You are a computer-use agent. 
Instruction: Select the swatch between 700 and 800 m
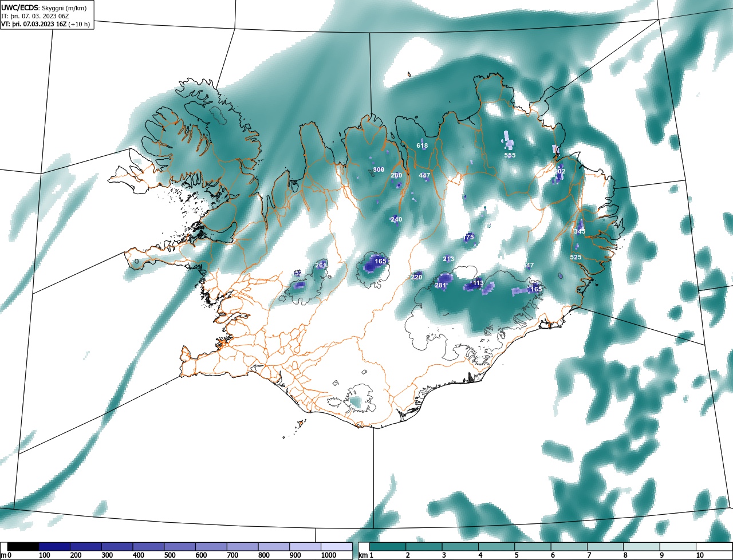coord(243,547)
